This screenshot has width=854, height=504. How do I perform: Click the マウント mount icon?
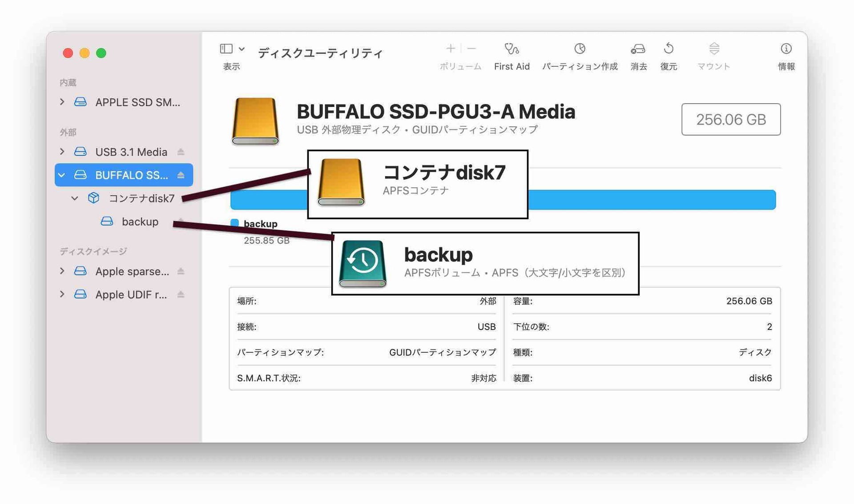click(x=714, y=48)
